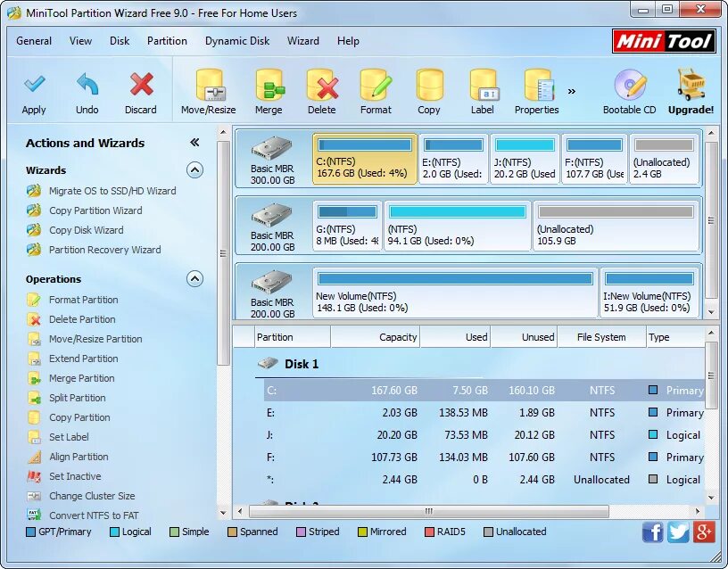The width and height of the screenshot is (728, 569).
Task: Click the Merge Partition operation icon
Action: click(x=33, y=378)
